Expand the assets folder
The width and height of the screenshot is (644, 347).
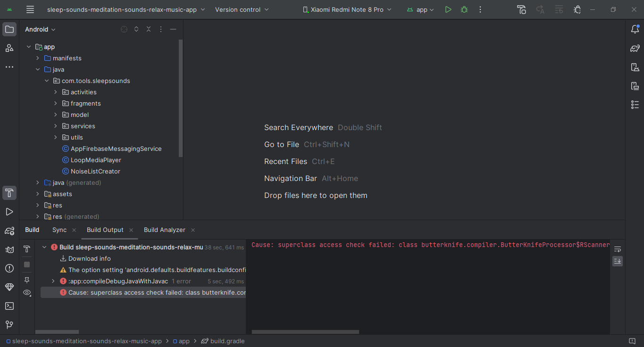coord(38,194)
